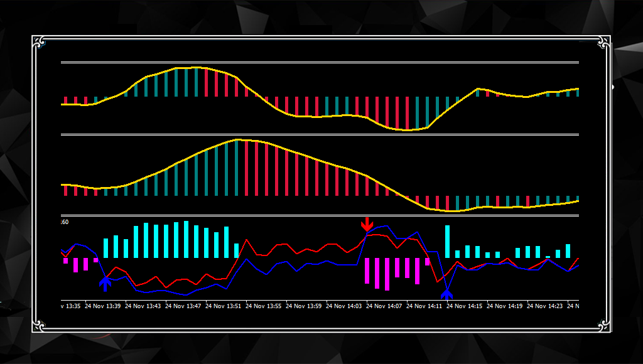Select the 24 Nov 13:55 time label
Viewport: 643px width, 364px height.
click(x=263, y=306)
